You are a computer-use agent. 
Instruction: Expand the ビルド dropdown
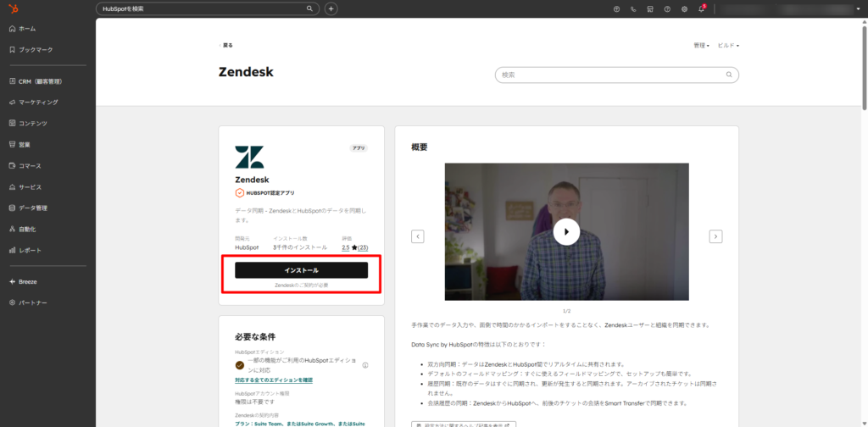tap(728, 46)
